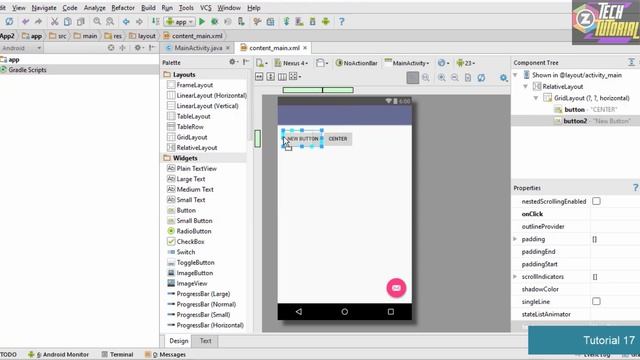
Task: Click the Cut scissors icon
Action: click(x=54, y=21)
